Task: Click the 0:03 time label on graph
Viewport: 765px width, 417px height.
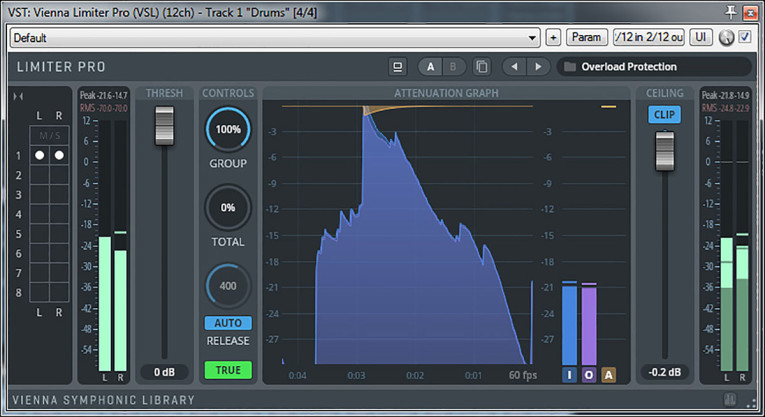Action: (x=356, y=376)
